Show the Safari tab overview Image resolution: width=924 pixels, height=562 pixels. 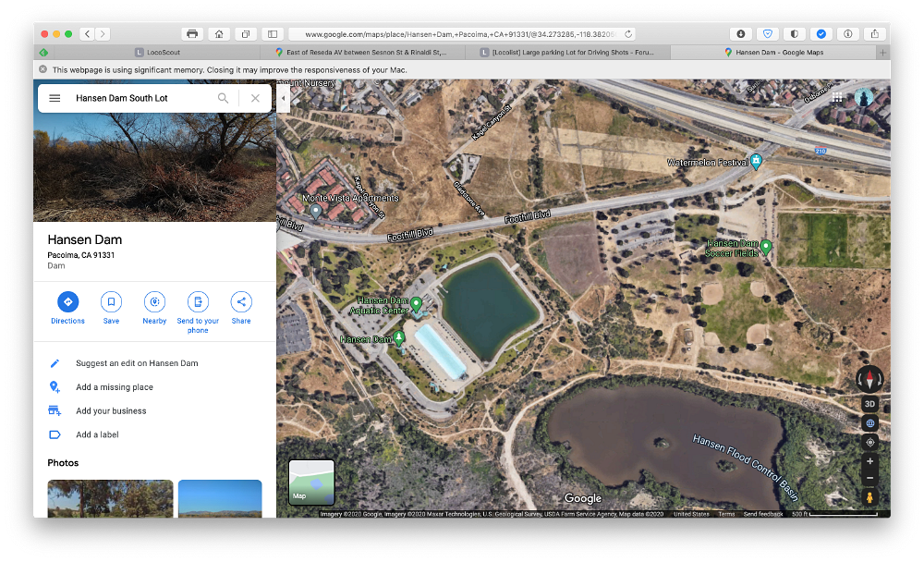pos(246,34)
